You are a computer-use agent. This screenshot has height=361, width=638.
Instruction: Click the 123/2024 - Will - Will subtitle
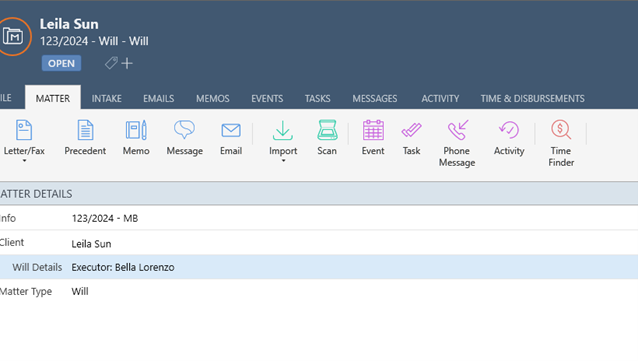click(x=94, y=41)
